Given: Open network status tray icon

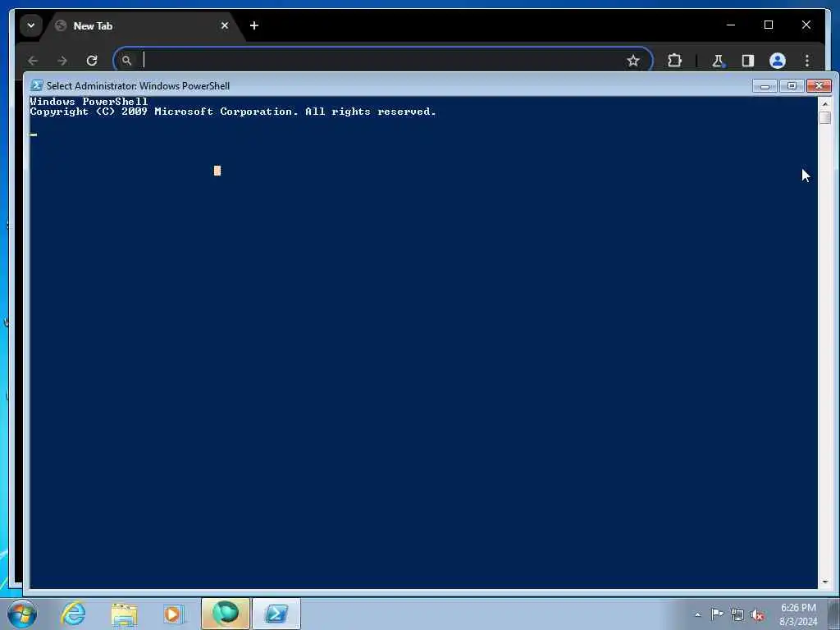Looking at the screenshot, I should pos(737,614).
